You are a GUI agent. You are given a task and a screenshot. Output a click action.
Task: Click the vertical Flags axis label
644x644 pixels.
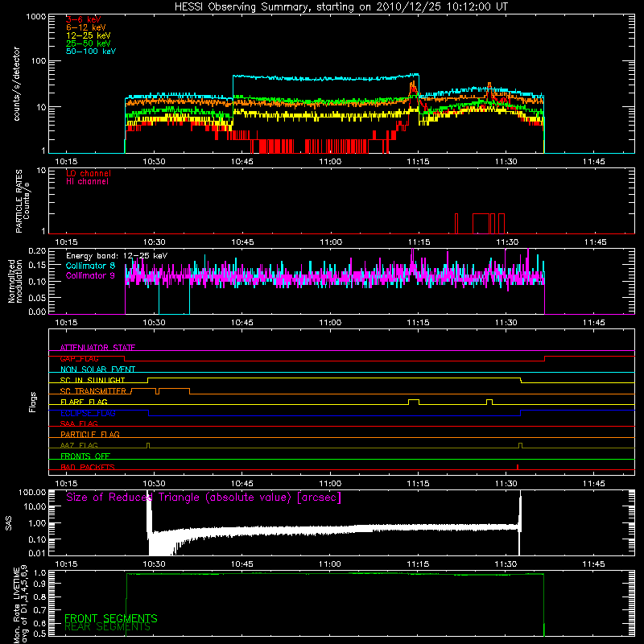33,402
